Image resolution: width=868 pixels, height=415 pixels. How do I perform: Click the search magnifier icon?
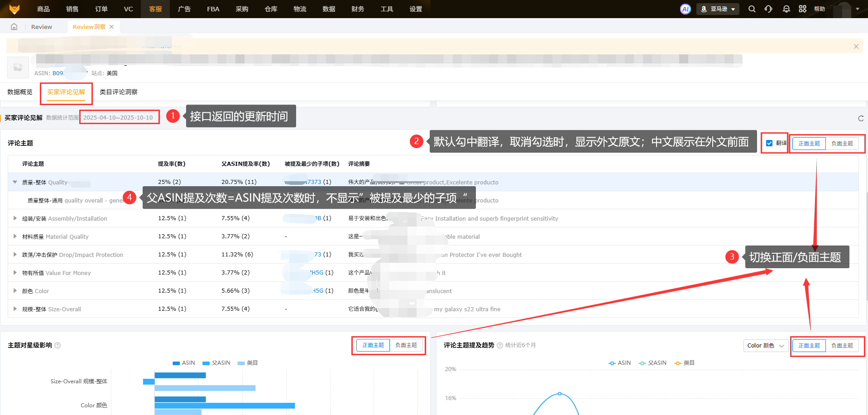point(752,9)
